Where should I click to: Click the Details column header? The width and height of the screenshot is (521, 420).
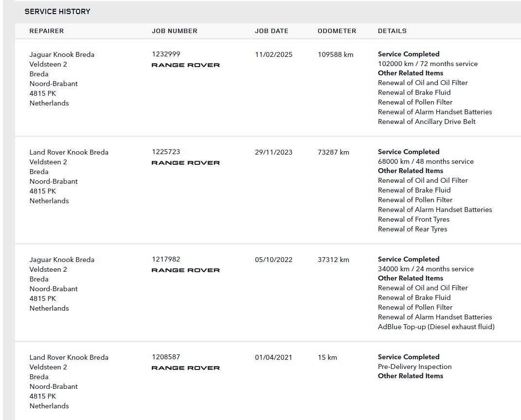coord(392,31)
